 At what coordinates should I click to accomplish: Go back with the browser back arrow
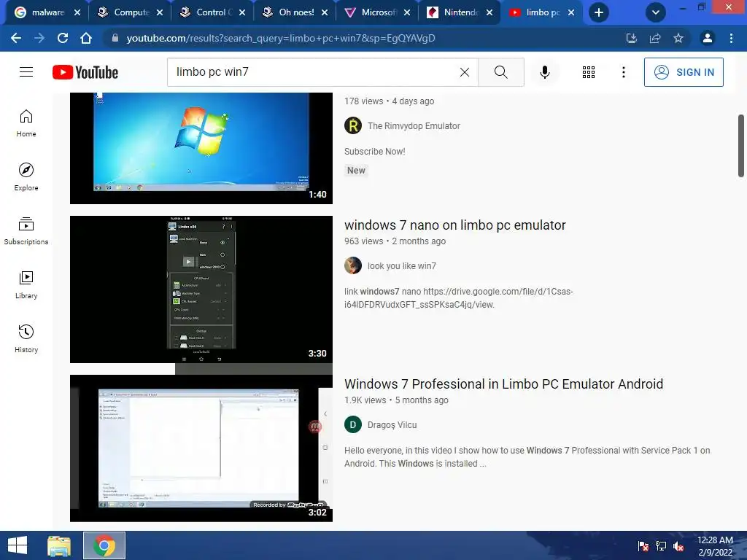tap(16, 38)
